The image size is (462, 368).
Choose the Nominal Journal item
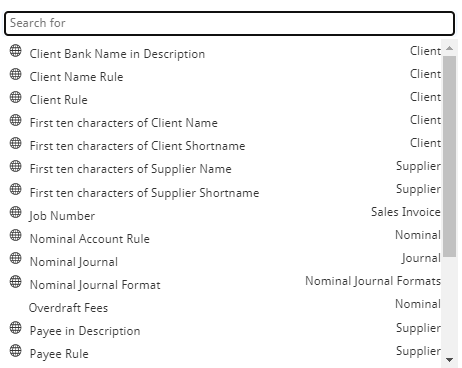[225, 261]
